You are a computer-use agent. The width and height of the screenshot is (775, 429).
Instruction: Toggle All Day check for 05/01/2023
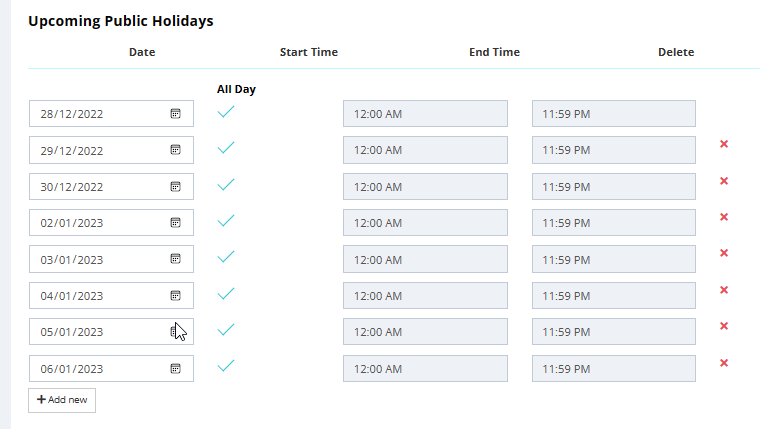pyautogui.click(x=226, y=329)
